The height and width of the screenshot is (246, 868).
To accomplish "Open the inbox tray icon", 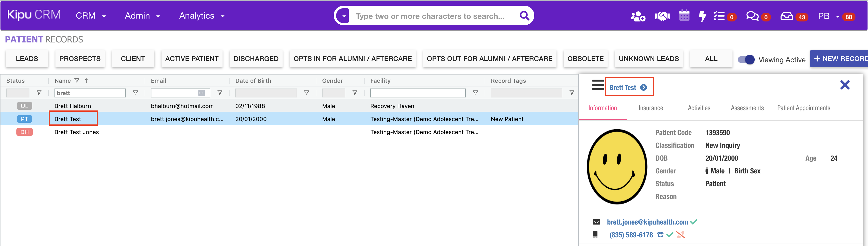I will coord(787,16).
